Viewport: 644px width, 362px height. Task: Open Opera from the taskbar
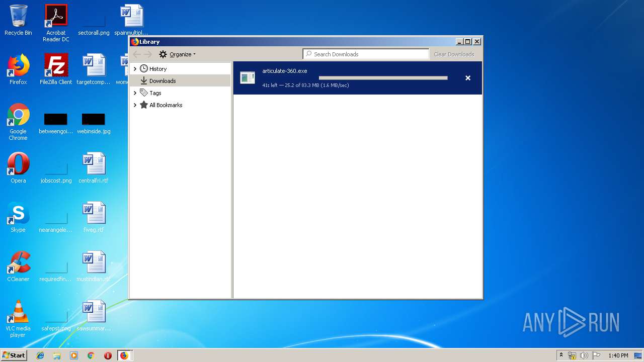coord(108,355)
